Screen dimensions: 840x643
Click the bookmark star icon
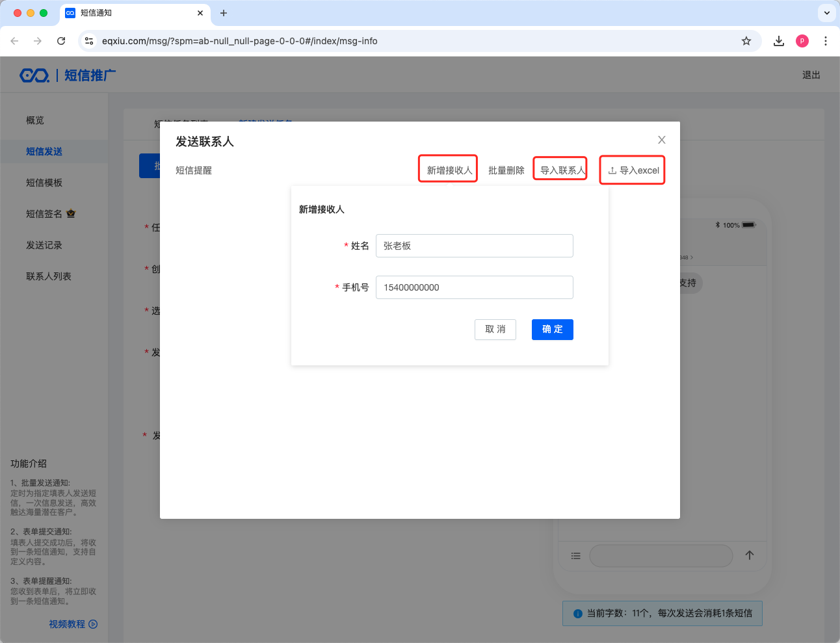point(746,41)
